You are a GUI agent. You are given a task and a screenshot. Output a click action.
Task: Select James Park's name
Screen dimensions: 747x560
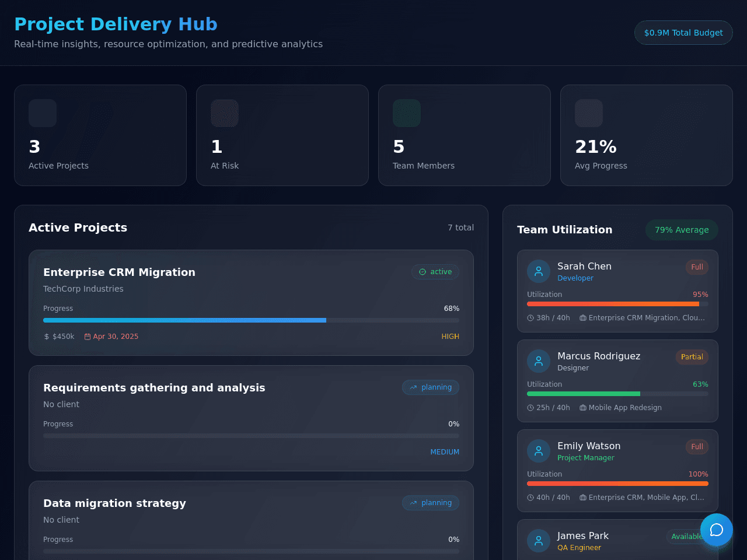pyautogui.click(x=583, y=535)
